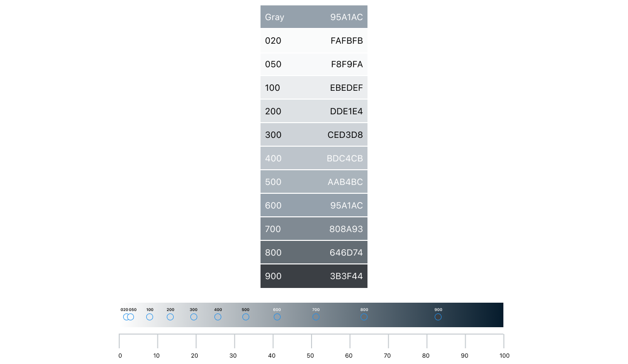Choose the 700 marker on gradient strip
This screenshot has height=364, width=628.
[316, 317]
